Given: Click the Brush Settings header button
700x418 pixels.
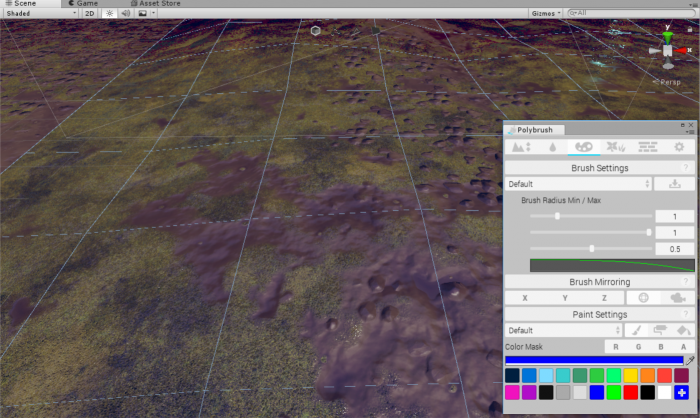Looking at the screenshot, I should [599, 168].
